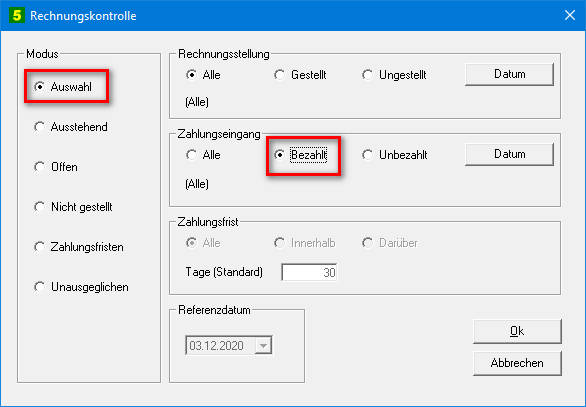This screenshot has height=407, width=586.
Task: Click the green 5 application icon
Action: 17,16
